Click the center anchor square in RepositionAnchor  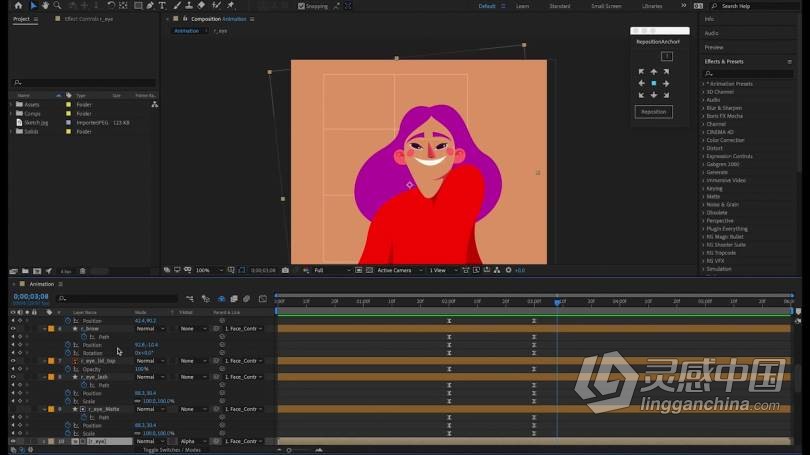[x=654, y=83]
